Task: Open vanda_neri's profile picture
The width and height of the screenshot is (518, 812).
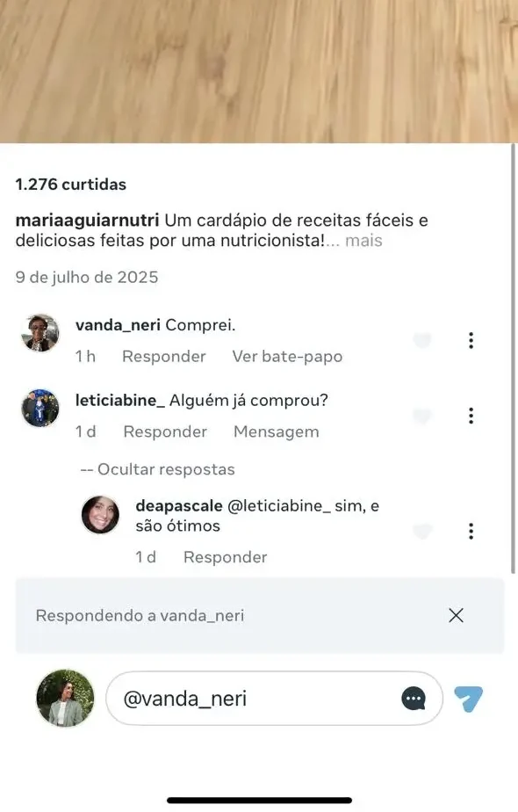Action: click(x=40, y=335)
